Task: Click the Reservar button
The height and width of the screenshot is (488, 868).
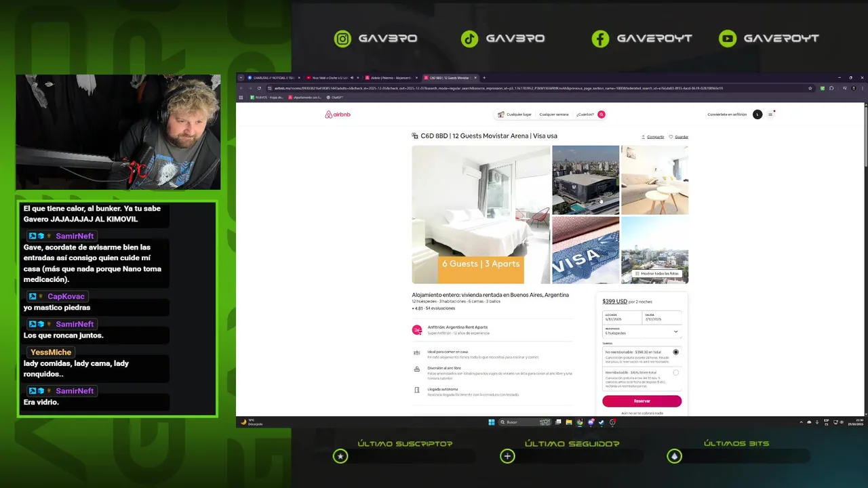Action: pos(642,401)
